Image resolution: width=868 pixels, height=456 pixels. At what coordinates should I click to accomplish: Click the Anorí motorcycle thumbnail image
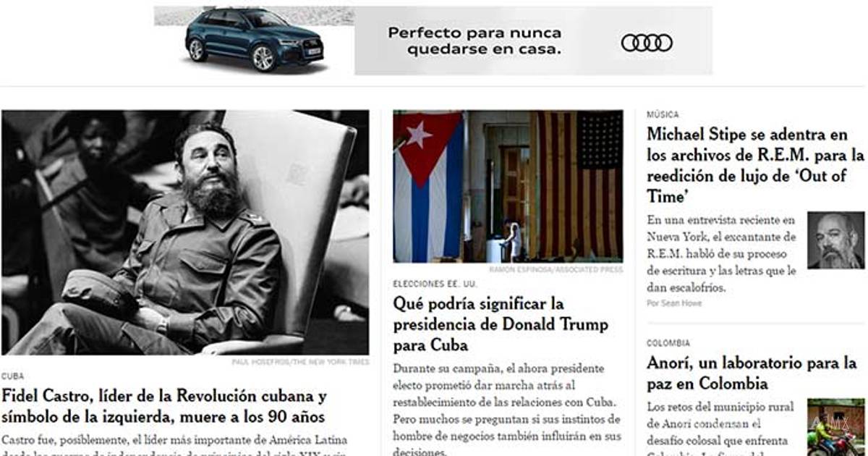[835, 427]
